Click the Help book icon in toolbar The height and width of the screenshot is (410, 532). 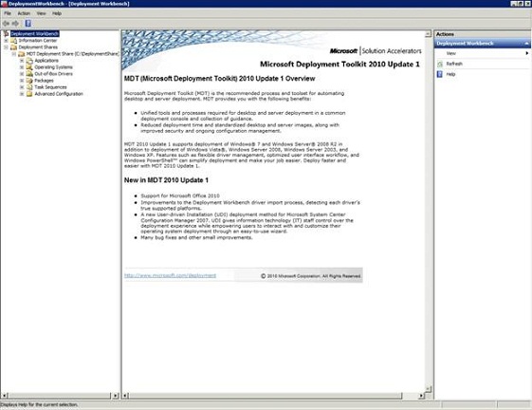click(28, 24)
